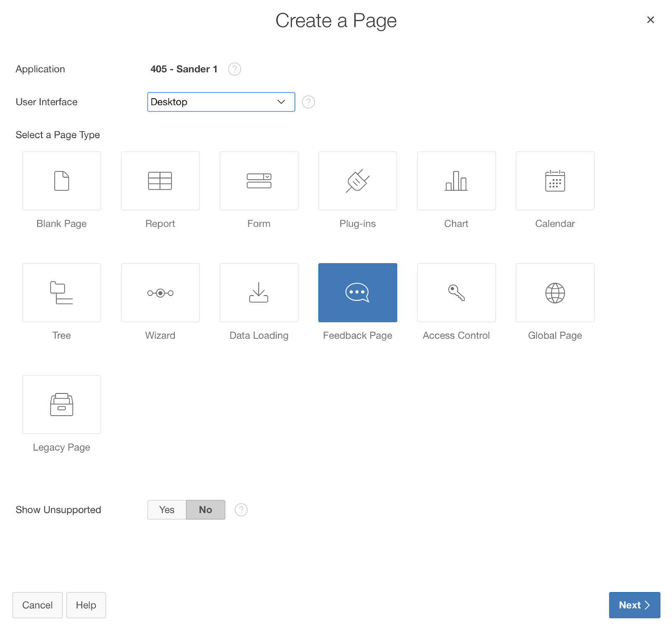The width and height of the screenshot is (672, 629).
Task: Select the Calendar page type
Action: pyautogui.click(x=555, y=181)
